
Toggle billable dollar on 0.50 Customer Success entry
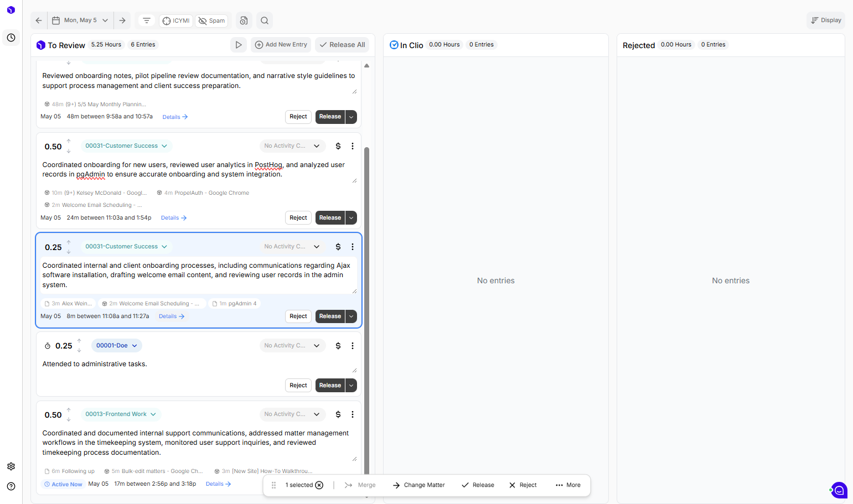tap(338, 146)
